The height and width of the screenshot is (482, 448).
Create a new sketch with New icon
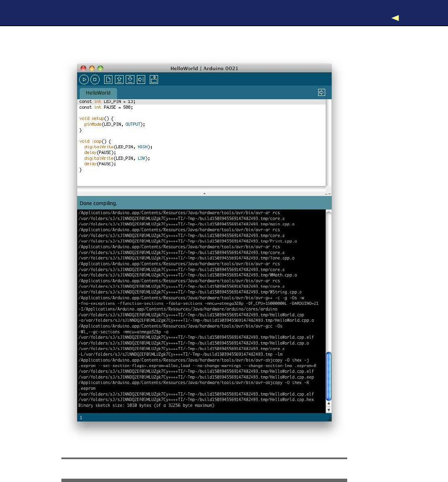pyautogui.click(x=108, y=80)
